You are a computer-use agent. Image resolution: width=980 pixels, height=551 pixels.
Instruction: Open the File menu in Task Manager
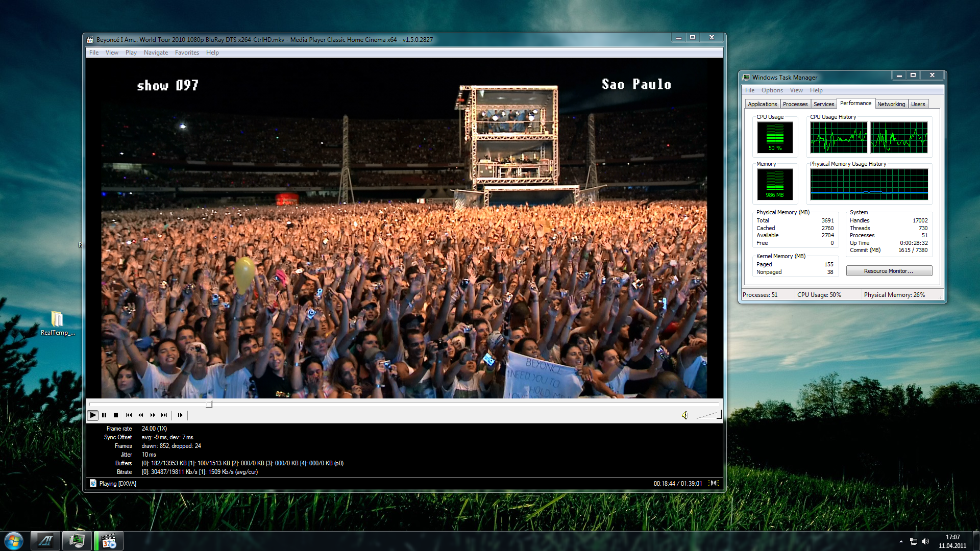click(749, 90)
